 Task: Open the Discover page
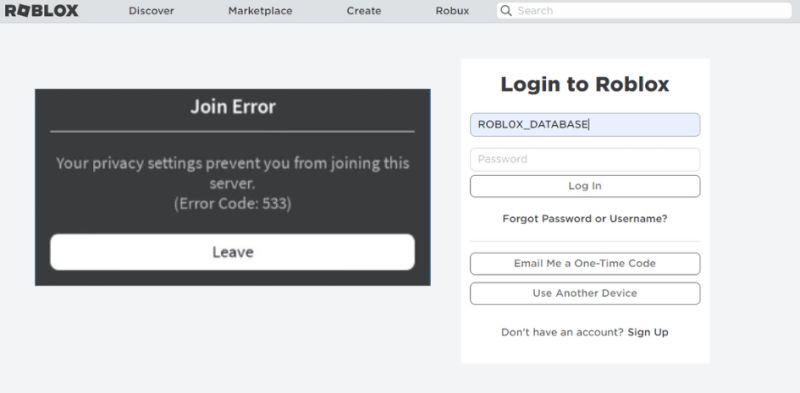[x=151, y=11]
